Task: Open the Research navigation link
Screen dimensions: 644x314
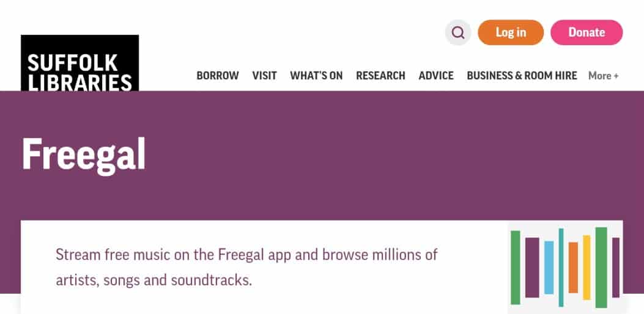Action: (x=380, y=76)
